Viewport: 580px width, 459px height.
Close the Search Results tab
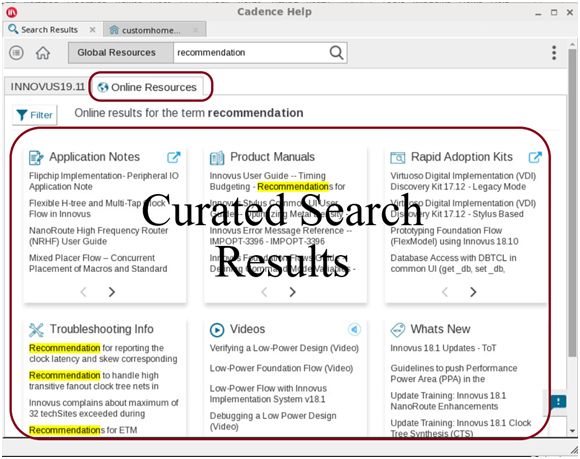point(92,30)
